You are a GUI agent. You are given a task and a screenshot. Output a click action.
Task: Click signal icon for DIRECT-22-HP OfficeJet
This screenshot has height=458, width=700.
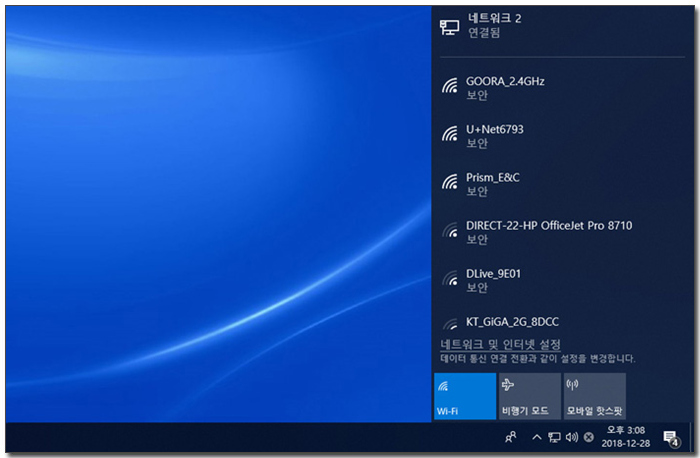click(x=450, y=230)
